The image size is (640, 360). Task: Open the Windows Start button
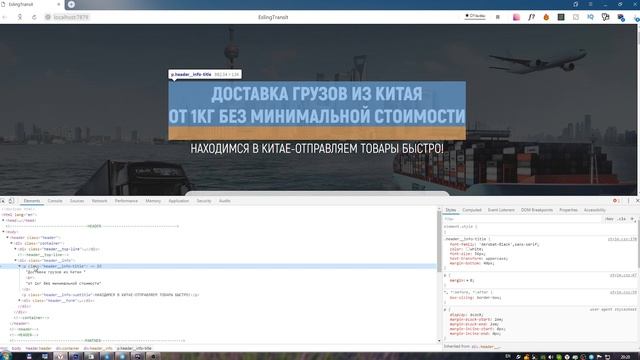tap(6, 356)
